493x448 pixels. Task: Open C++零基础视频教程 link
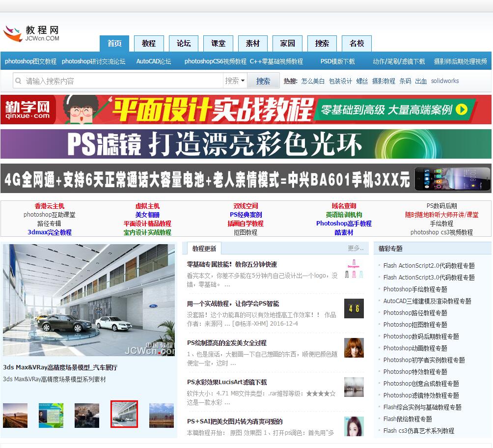276,61
